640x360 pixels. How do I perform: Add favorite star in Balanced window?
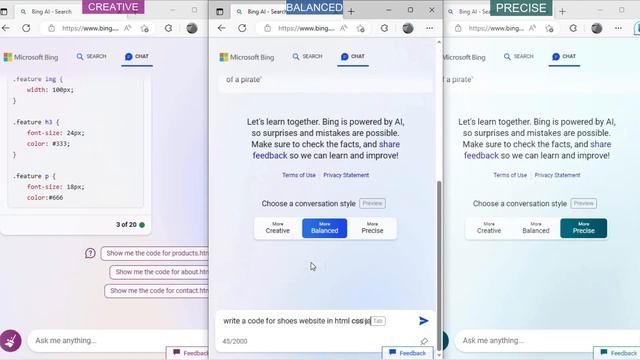coord(360,28)
